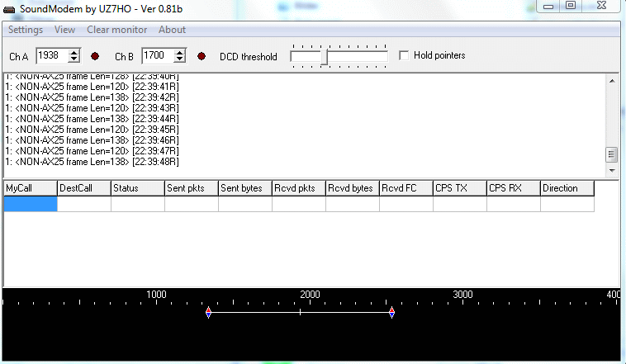Click the monitor line timestamped 22:39:44R
The height and width of the screenshot is (364, 626).
tap(92, 119)
